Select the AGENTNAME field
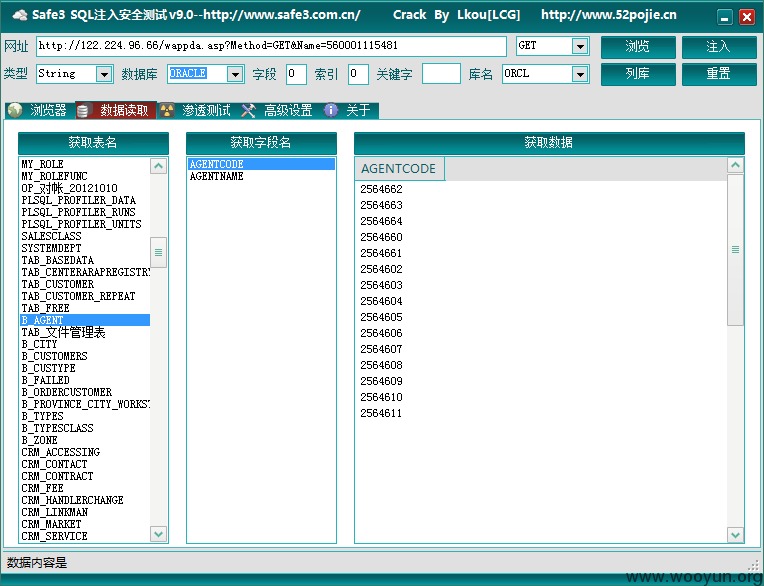Image resolution: width=764 pixels, height=586 pixels. tap(261, 176)
